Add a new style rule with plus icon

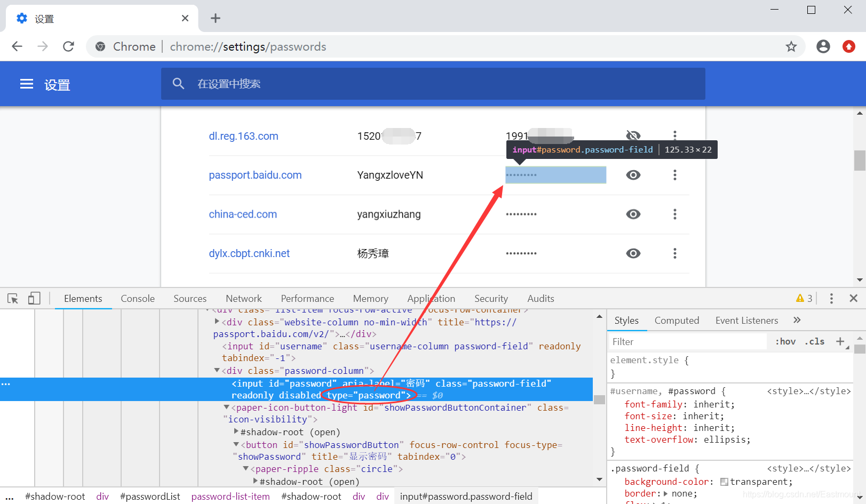840,342
